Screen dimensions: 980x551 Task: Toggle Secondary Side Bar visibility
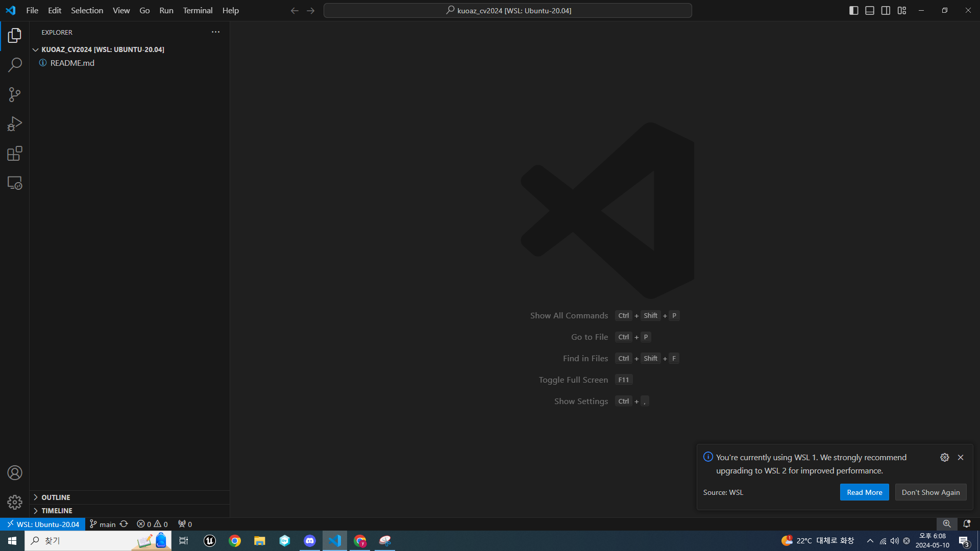coord(886,11)
